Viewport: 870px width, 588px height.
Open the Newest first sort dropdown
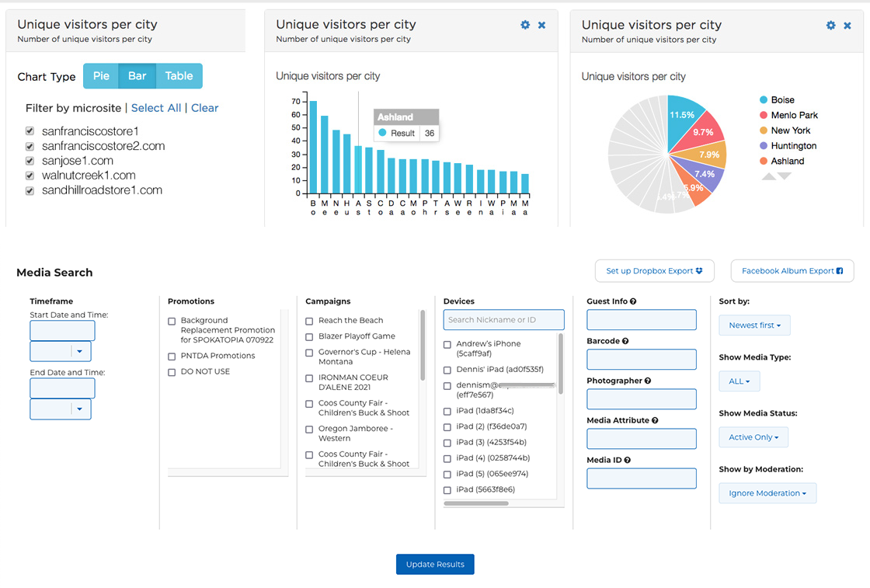coord(754,325)
